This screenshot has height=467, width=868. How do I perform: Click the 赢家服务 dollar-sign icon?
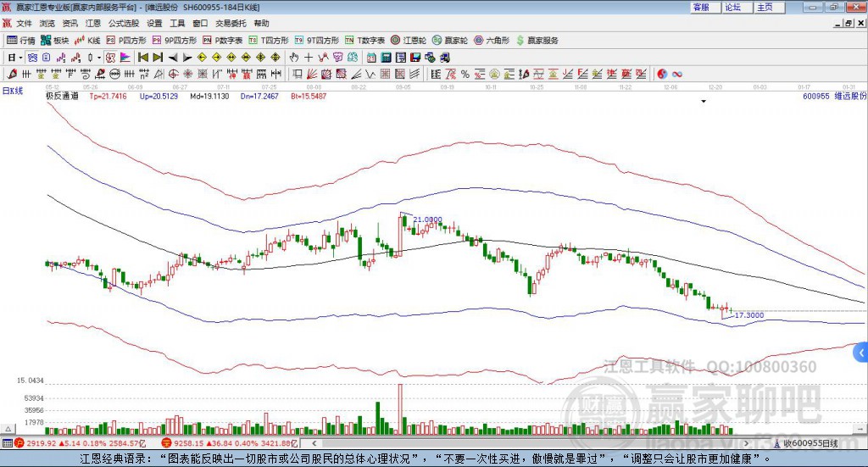[520, 40]
